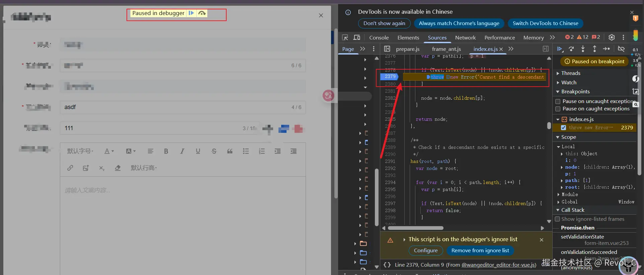Toggle bold in the rich text editor
Screen dimensions: 644x275
166,151
